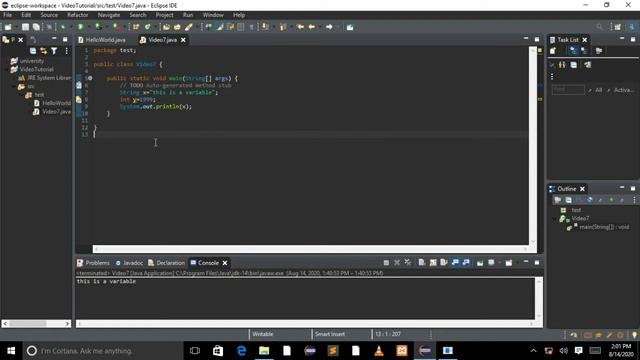Click editor horizontal scrollbar

[x=310, y=249]
